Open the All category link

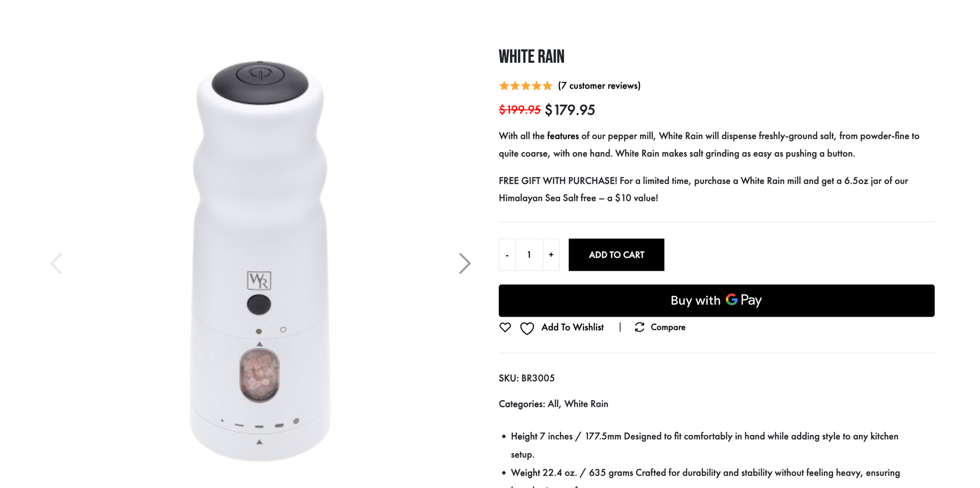553,404
